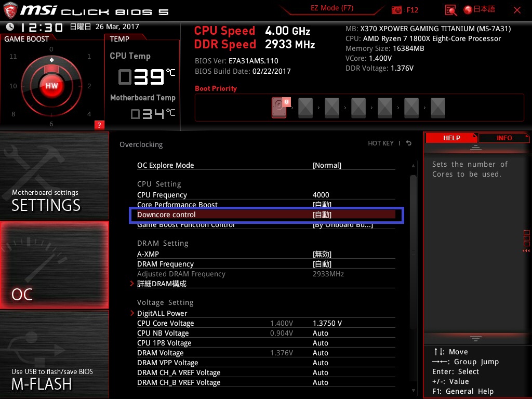Screen dimensions: 532x399
Task: Toggle the help panel lower grip handle
Action: pos(476,338)
